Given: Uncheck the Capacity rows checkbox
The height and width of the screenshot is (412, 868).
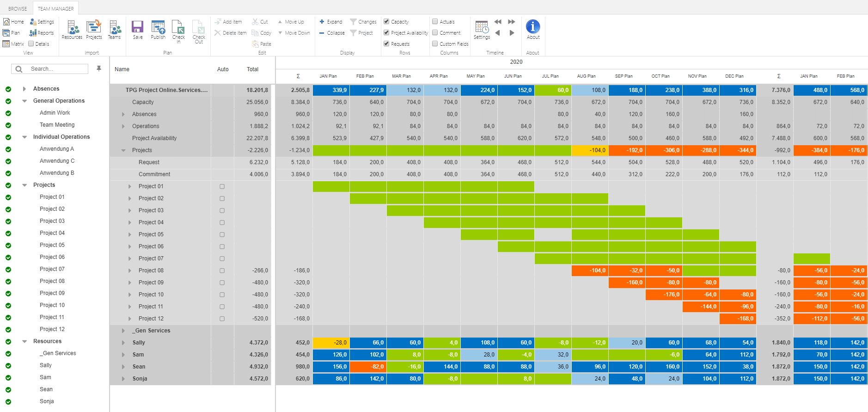Looking at the screenshot, I should coord(386,21).
